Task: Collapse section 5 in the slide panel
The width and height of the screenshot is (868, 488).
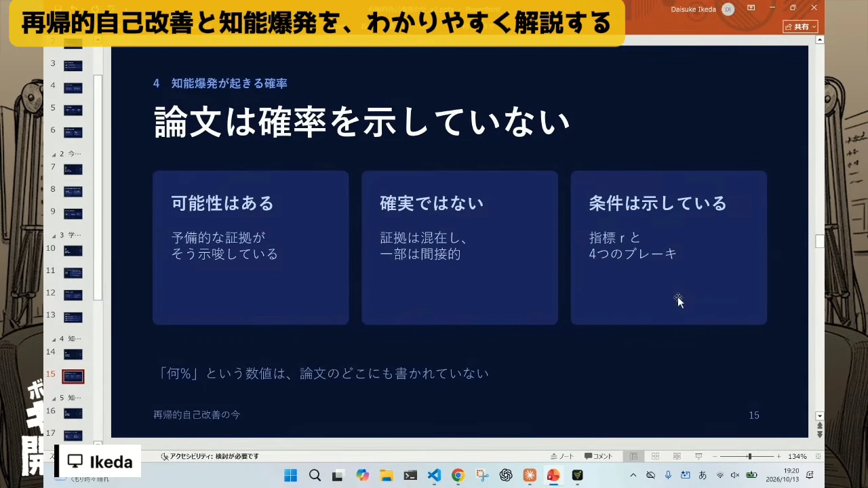Action: pyautogui.click(x=54, y=398)
